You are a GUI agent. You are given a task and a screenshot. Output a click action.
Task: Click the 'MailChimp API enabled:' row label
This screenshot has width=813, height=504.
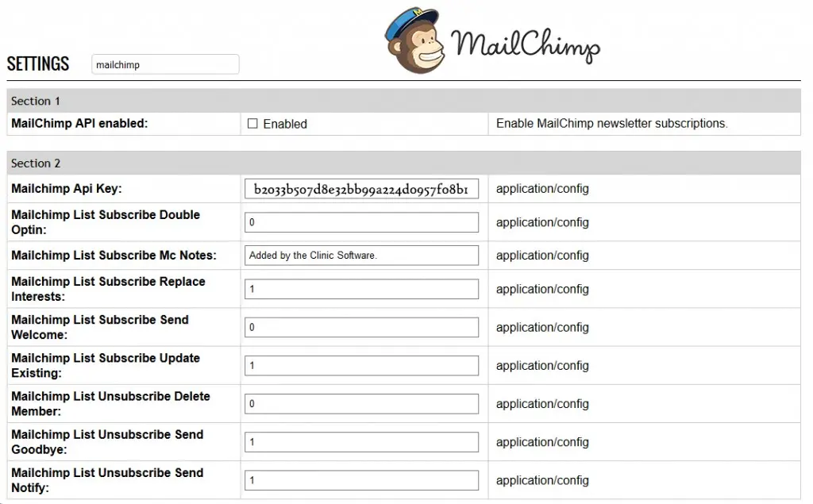[x=79, y=124]
